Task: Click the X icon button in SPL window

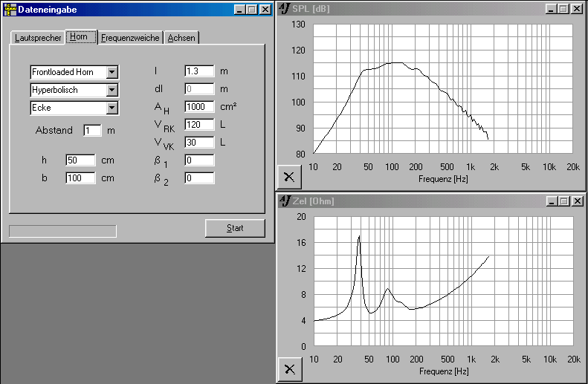Action: (x=289, y=177)
